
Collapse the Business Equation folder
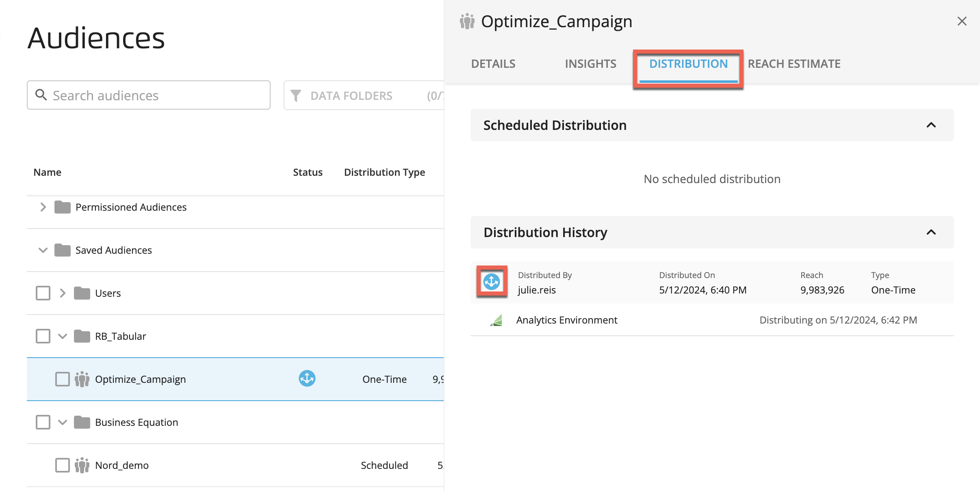pos(63,422)
